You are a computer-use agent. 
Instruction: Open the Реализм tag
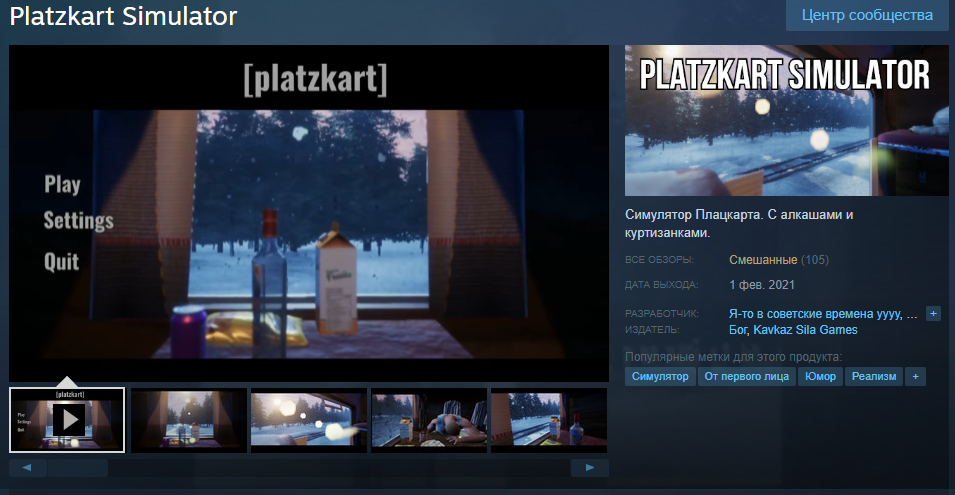(x=873, y=376)
